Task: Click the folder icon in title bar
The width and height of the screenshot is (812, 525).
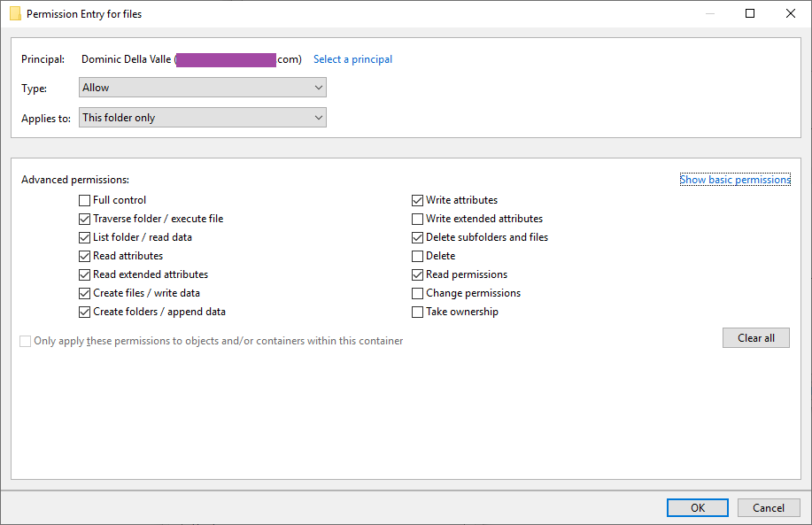Action: [16, 13]
